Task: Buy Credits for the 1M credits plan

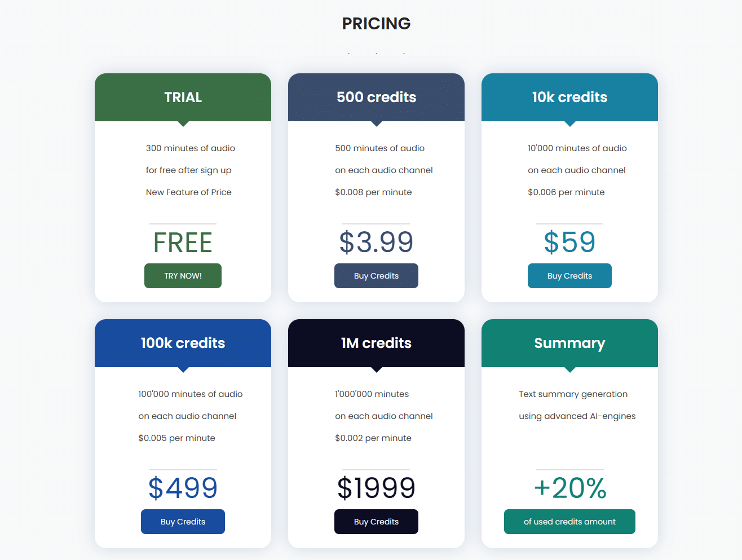Action: coord(376,522)
